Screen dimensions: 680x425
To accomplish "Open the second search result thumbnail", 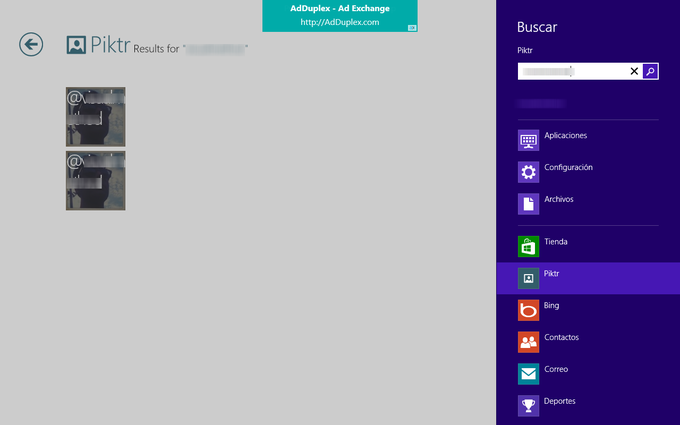I will [x=96, y=180].
